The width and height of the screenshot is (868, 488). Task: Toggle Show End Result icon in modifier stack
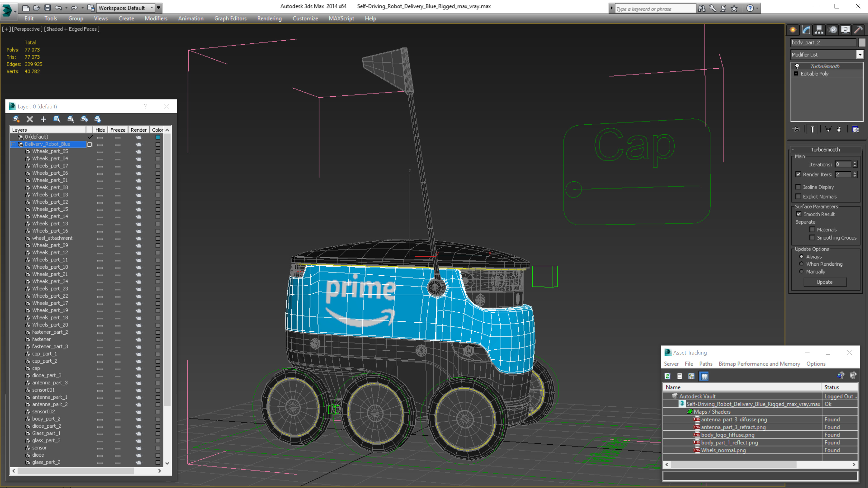tap(813, 129)
